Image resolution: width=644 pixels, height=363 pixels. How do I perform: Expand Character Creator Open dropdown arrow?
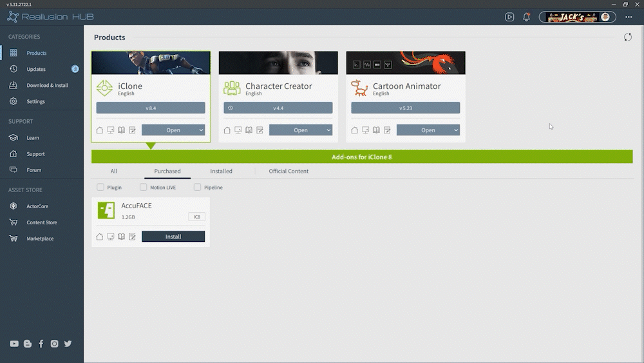point(328,130)
